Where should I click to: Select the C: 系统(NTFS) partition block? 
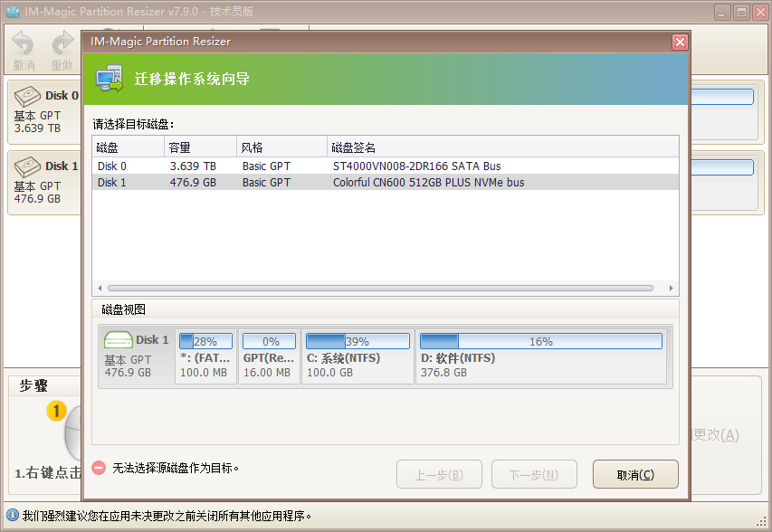348,348
